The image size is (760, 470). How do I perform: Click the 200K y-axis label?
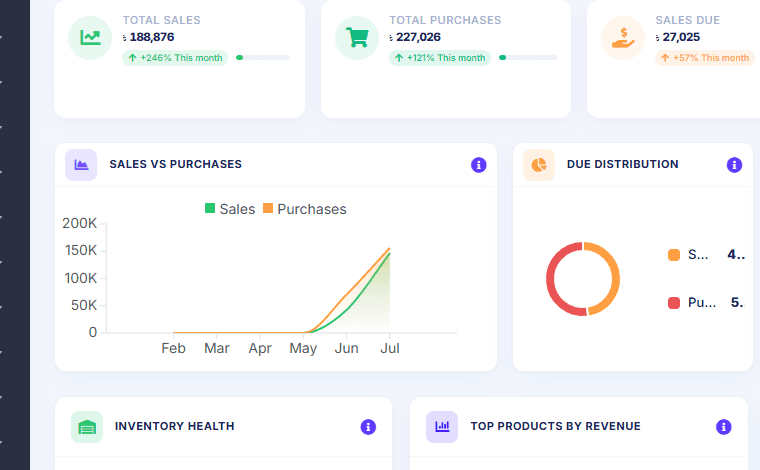pyautogui.click(x=79, y=223)
